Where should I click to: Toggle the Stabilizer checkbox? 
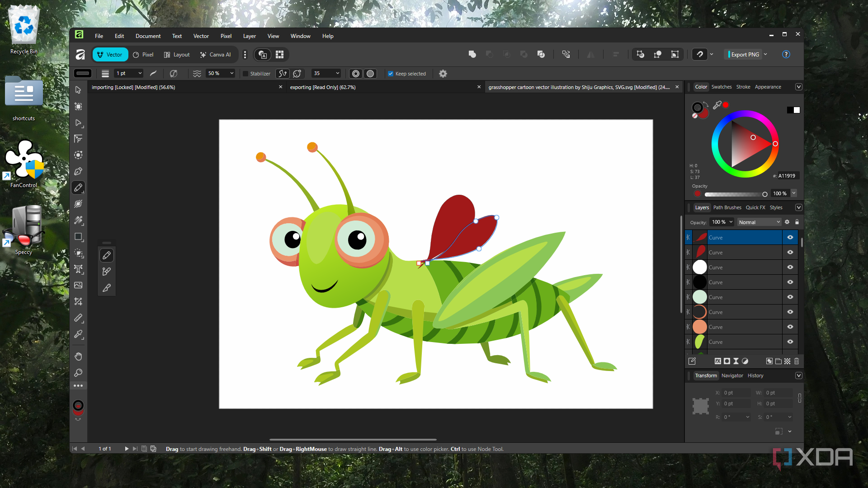pos(245,74)
